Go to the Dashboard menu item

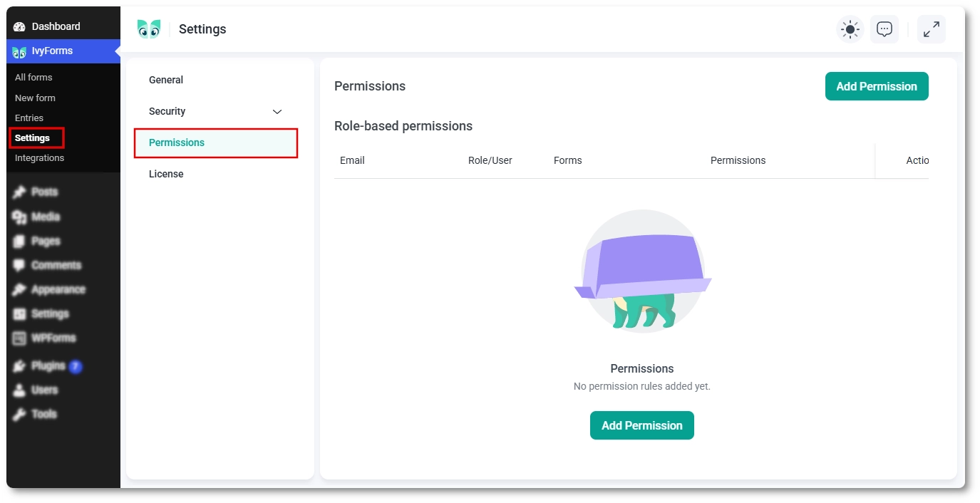pyautogui.click(x=63, y=26)
